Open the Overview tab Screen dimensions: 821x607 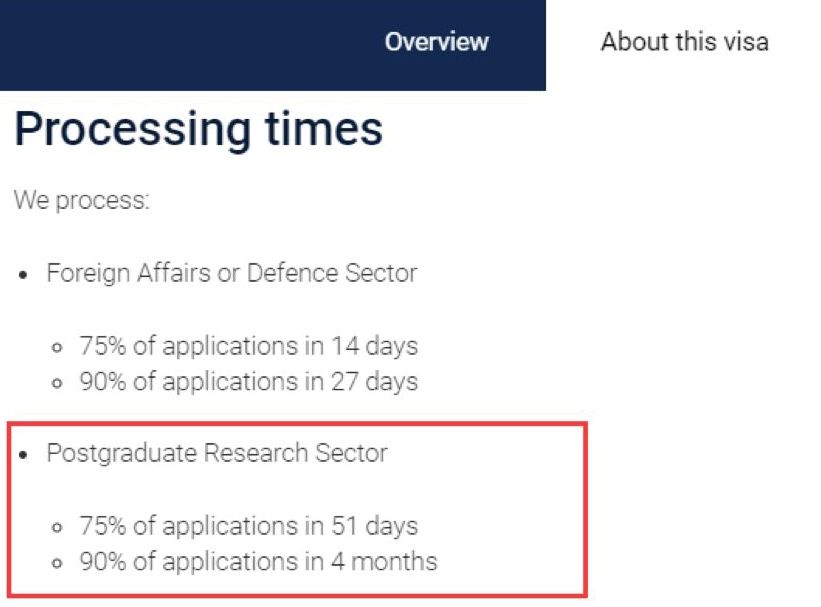(436, 42)
